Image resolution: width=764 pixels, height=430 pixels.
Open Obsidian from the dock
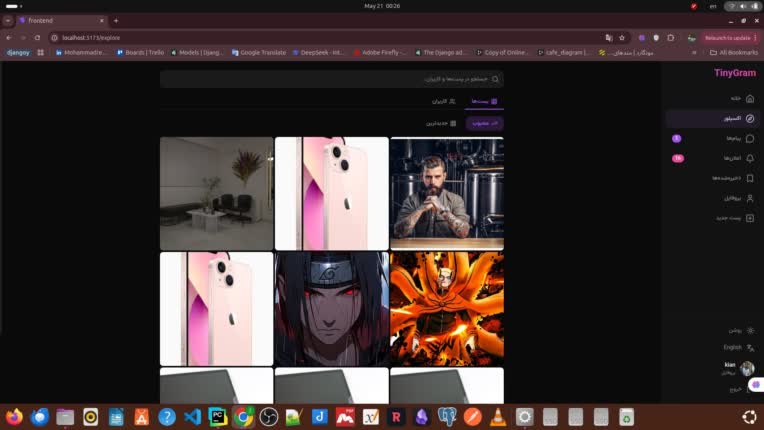[x=421, y=417]
